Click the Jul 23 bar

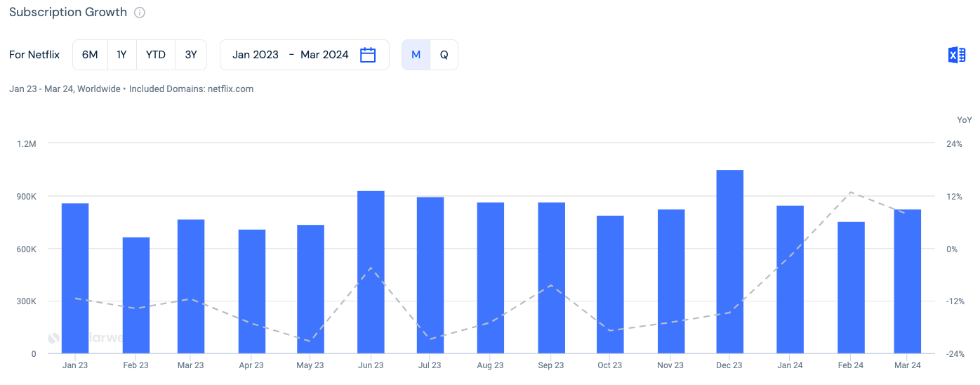[x=430, y=275]
